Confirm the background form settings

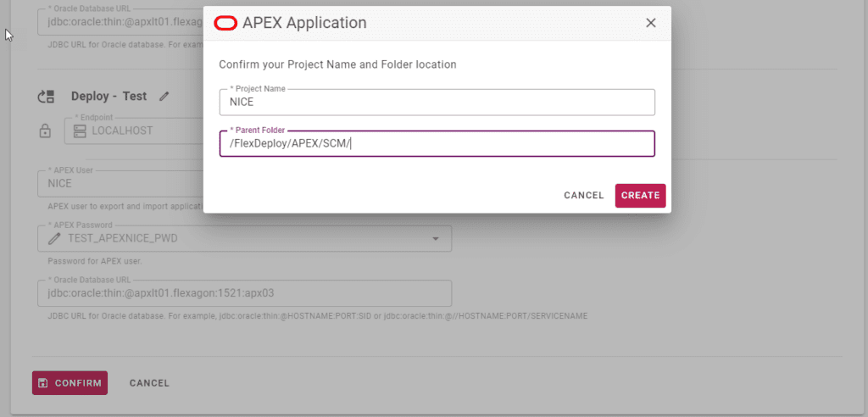tap(70, 383)
